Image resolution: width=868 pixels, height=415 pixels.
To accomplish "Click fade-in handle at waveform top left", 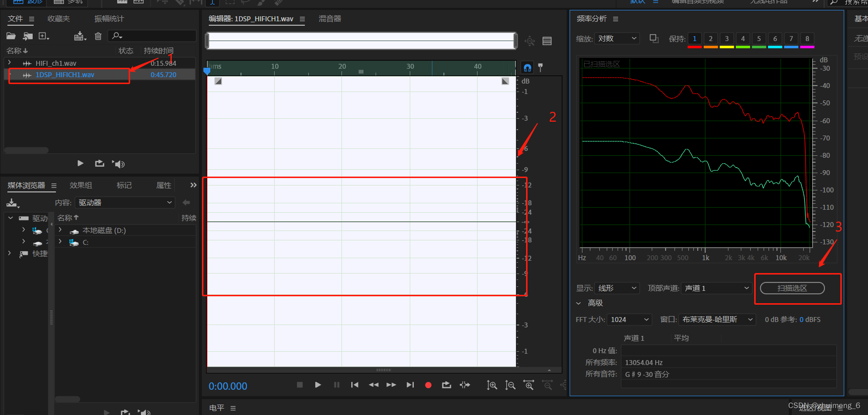I will point(218,81).
